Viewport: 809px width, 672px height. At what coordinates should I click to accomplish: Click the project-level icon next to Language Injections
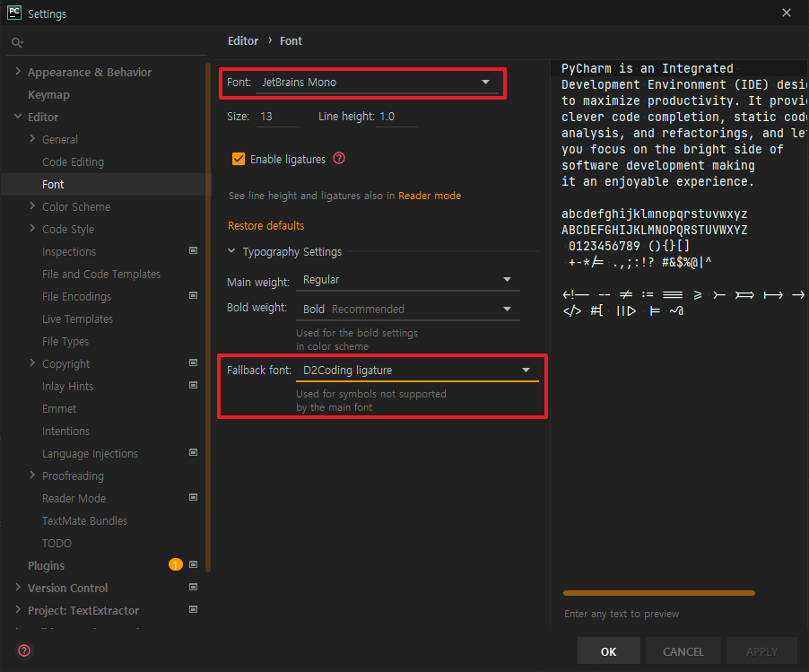coord(194,453)
